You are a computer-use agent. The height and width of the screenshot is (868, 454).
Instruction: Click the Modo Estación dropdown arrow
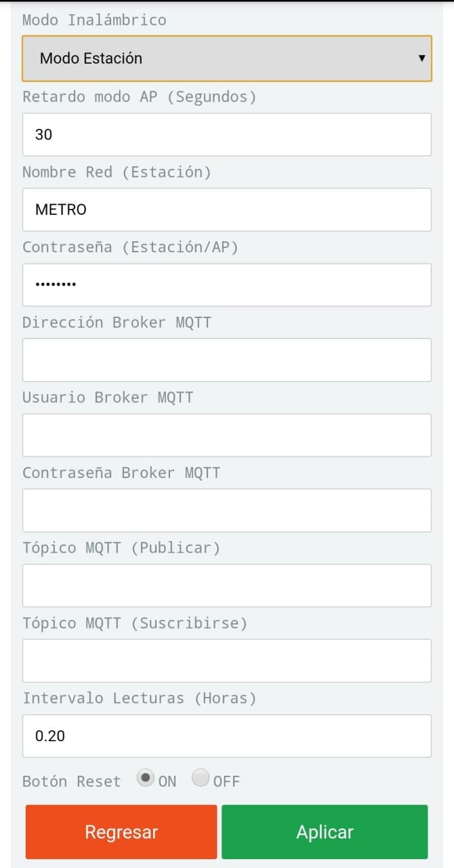pyautogui.click(x=421, y=58)
